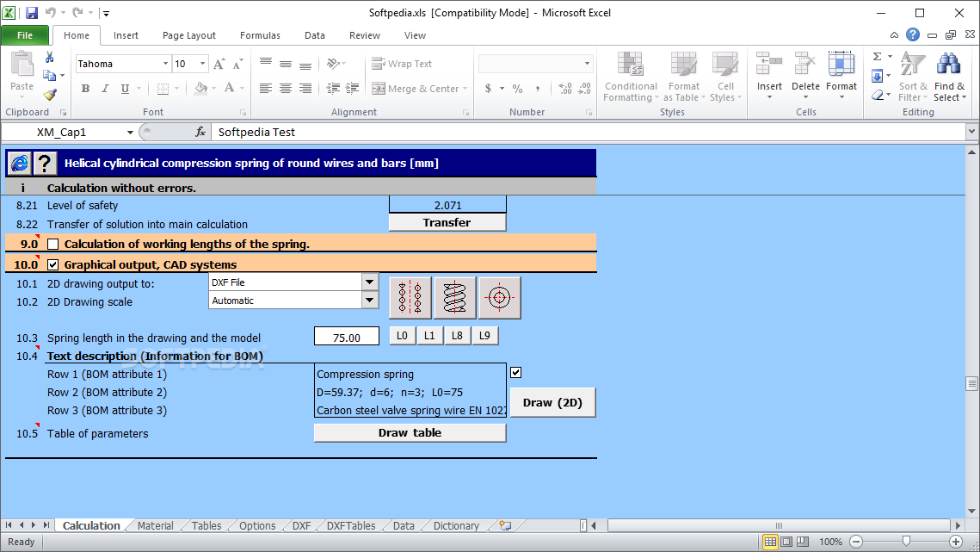Click the Format Painter brush icon
This screenshot has width=980, height=552.
pos(49,95)
